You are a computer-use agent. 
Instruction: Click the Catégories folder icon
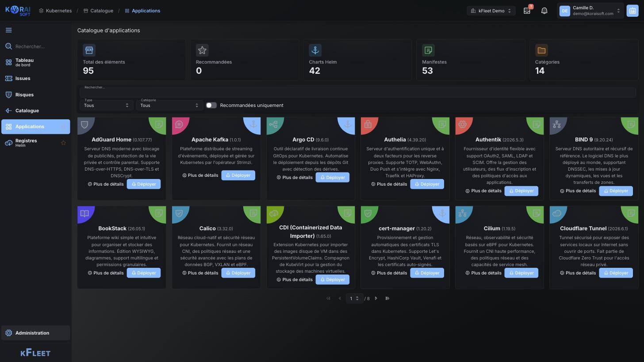pyautogui.click(x=541, y=50)
